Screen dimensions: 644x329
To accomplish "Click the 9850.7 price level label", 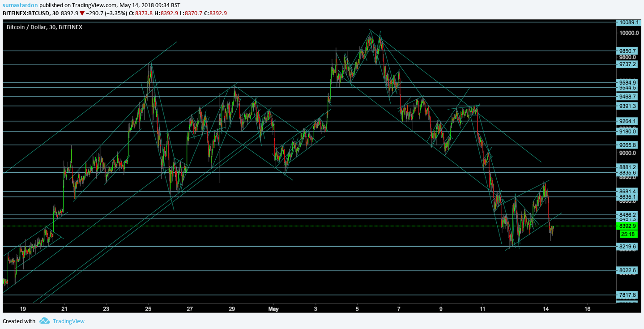I will (627, 51).
